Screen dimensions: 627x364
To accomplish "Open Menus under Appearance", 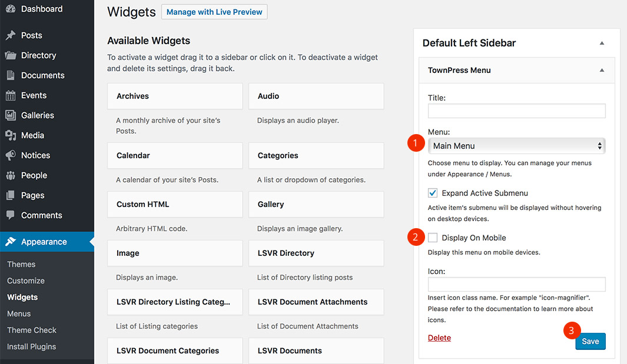I will (x=19, y=313).
